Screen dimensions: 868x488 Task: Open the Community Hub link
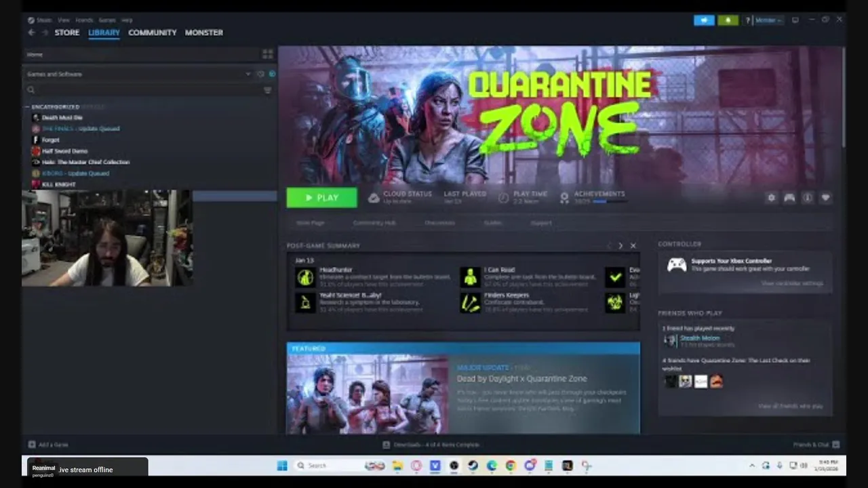click(x=374, y=223)
